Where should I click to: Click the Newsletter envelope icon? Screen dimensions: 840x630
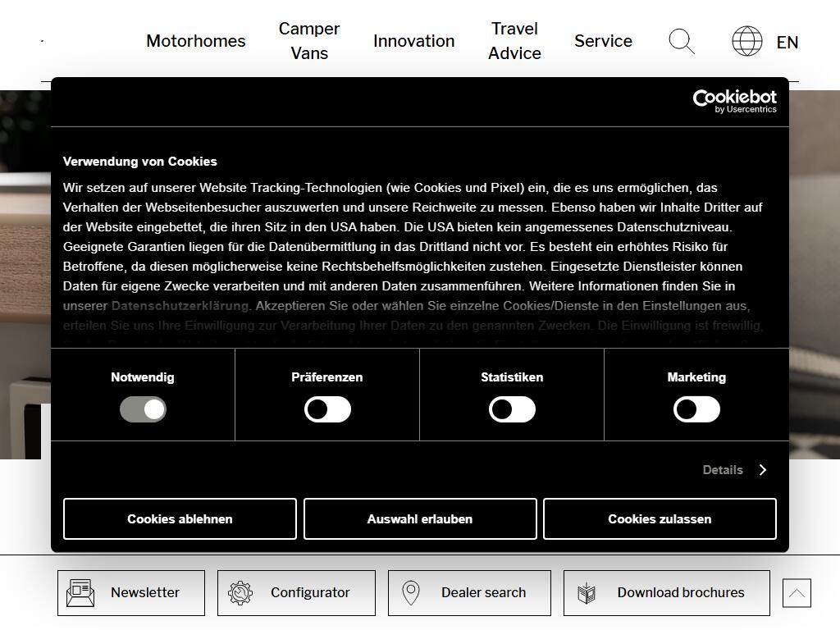click(80, 592)
